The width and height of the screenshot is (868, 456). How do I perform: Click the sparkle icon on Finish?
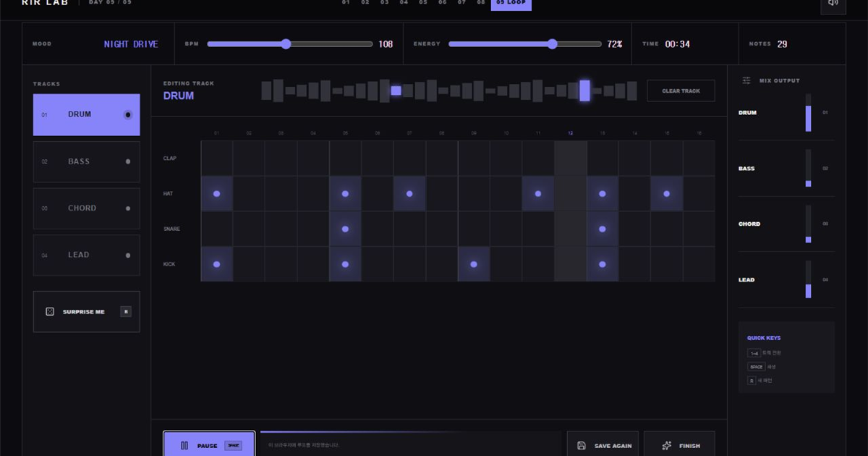pos(667,446)
